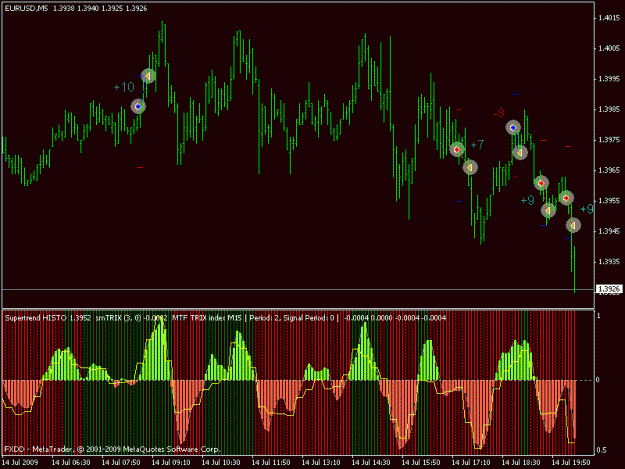Click the indicator scale value 0.5

tap(601, 450)
